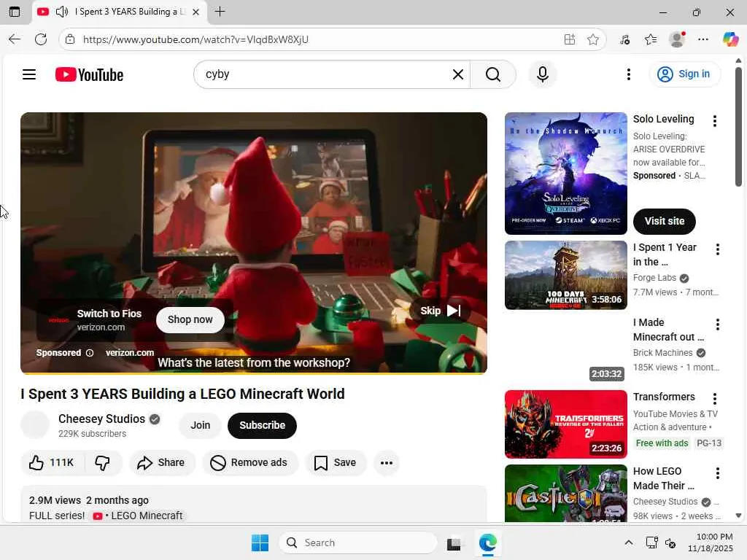Visit site for Solo Leveling ad
Screen dimensions: 747x560
point(664,221)
